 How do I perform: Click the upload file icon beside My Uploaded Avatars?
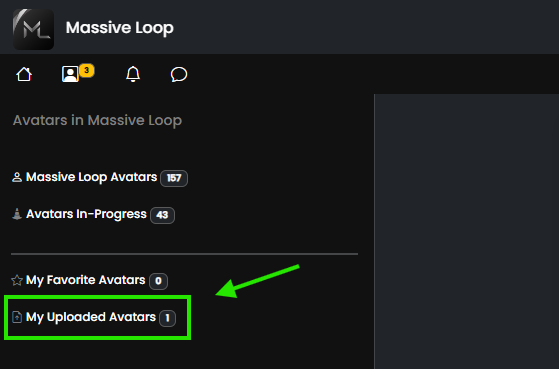[x=17, y=317]
